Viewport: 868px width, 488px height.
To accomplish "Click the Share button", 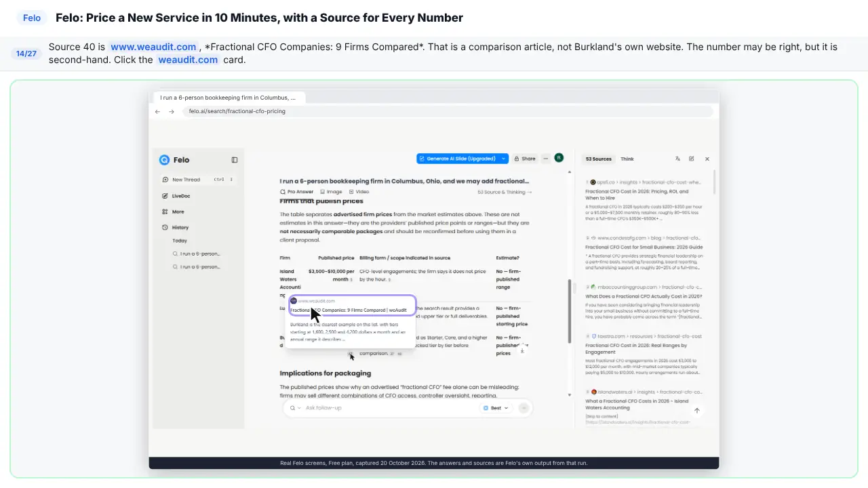I will [525, 159].
